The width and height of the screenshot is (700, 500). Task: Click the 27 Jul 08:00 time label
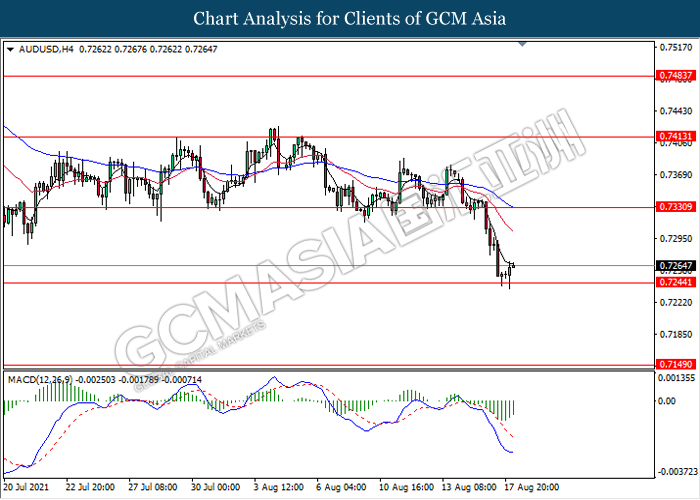pos(153,487)
